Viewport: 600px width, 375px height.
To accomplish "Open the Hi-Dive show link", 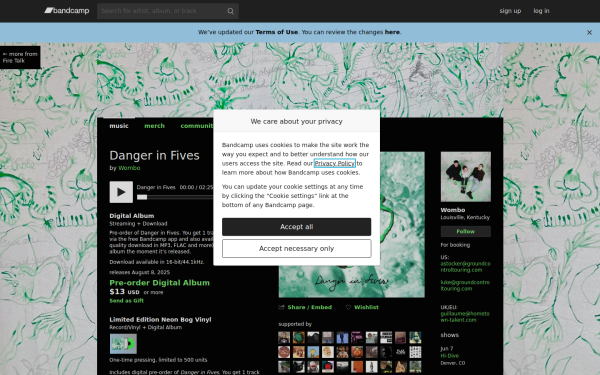I will tap(449, 356).
